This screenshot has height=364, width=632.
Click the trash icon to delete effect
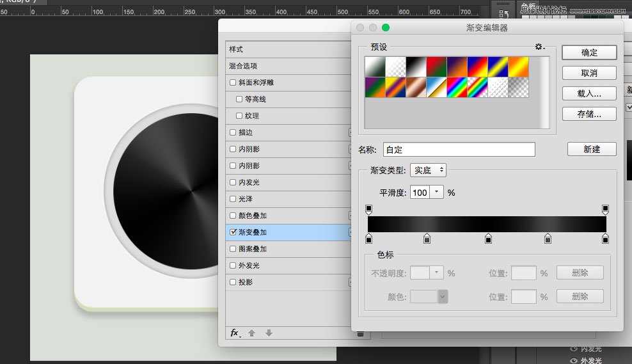(x=359, y=333)
